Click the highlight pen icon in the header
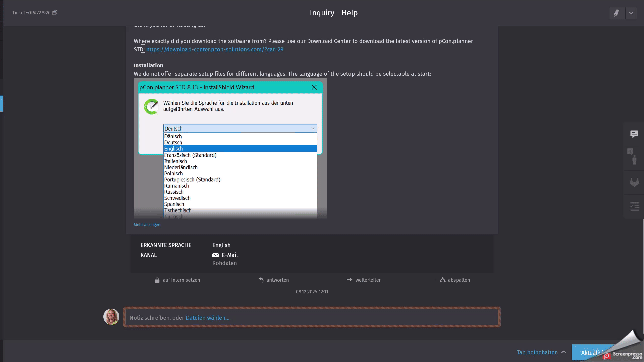644x362 pixels. click(616, 13)
